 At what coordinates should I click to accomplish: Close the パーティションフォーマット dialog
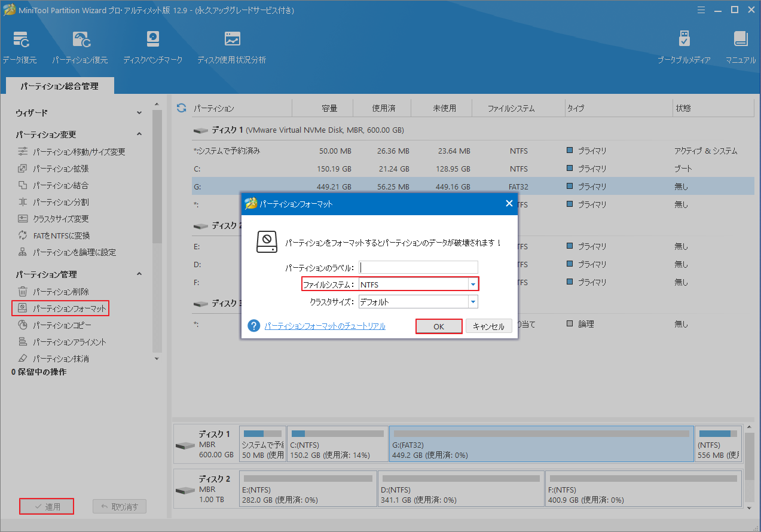tap(509, 203)
